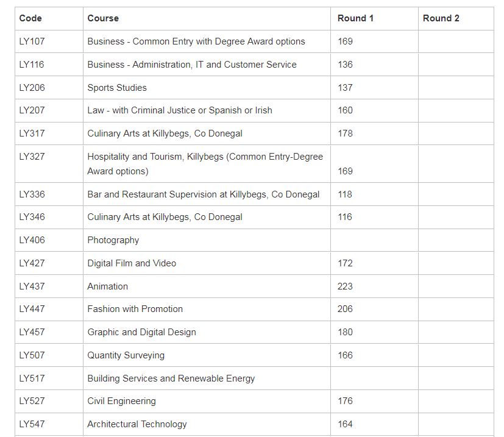Click Building Services and Renewable Energy
This screenshot has width=504, height=437.
click(x=171, y=378)
